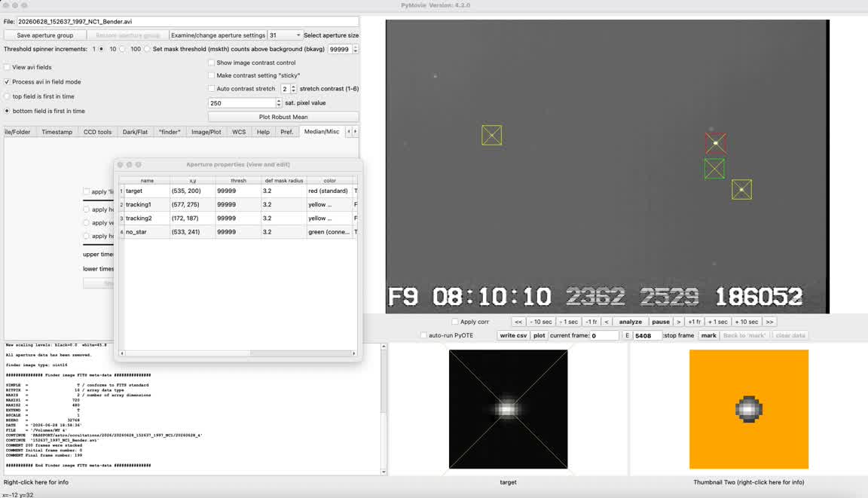Open Examine/change aperture settings
Image resolution: width=868 pixels, height=498 pixels.
218,35
